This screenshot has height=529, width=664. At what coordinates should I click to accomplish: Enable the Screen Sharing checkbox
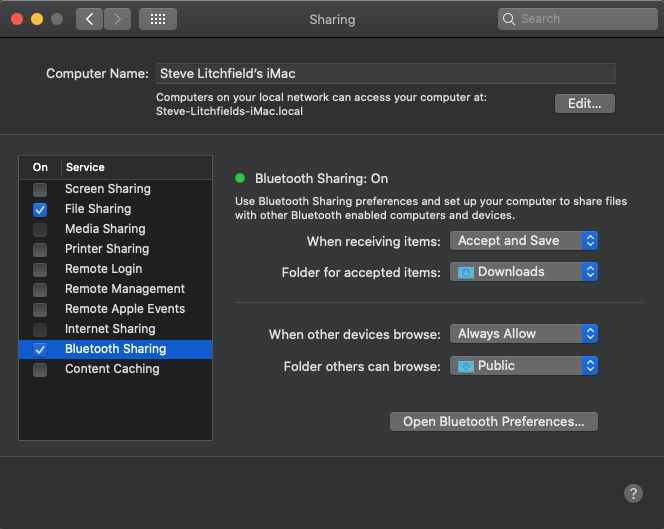pos(40,189)
